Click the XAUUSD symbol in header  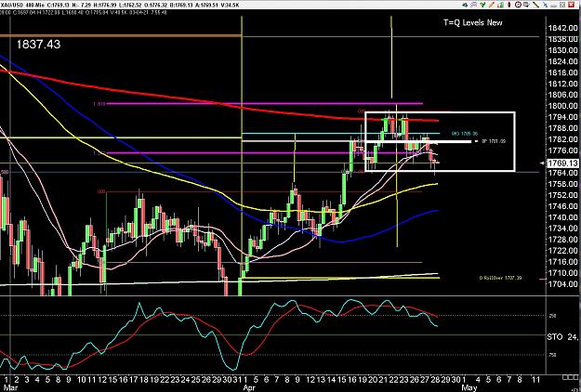point(10,5)
